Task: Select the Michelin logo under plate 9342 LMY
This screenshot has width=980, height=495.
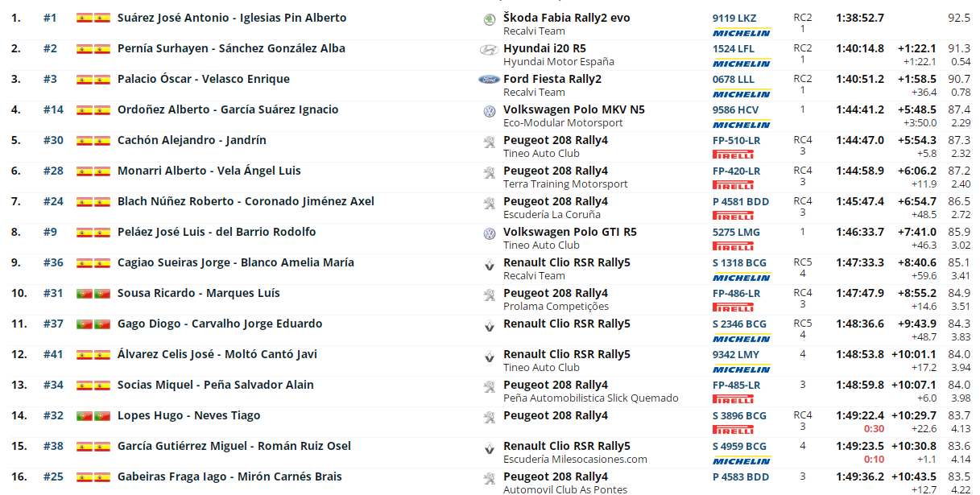Action: (x=742, y=369)
